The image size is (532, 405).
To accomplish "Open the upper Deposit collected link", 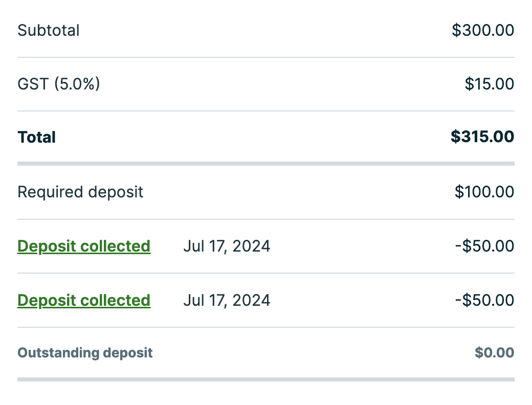I will point(84,246).
